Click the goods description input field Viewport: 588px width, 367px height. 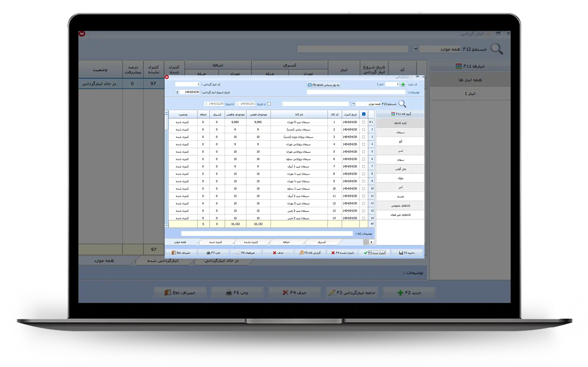[267, 234]
